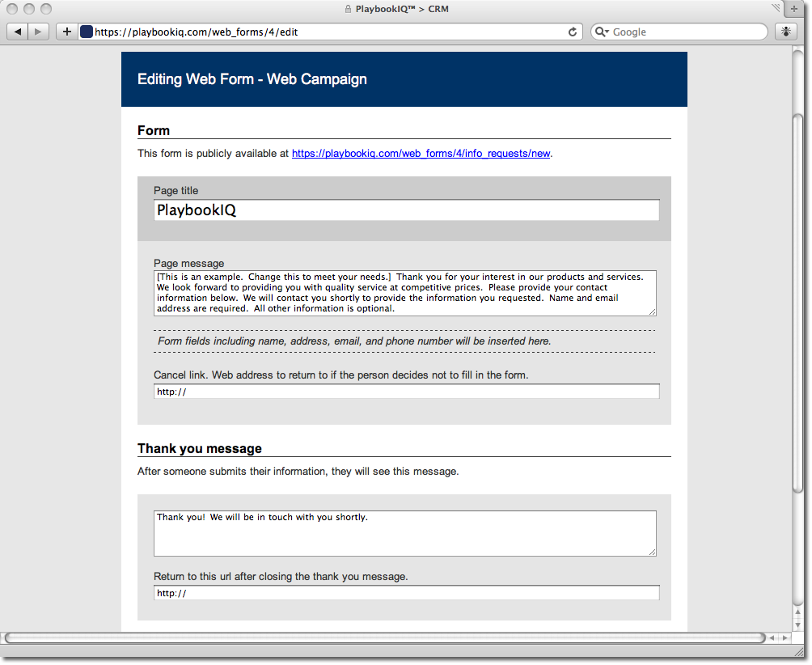Click the Google search box
This screenshot has height=665, width=812.
tap(687, 32)
